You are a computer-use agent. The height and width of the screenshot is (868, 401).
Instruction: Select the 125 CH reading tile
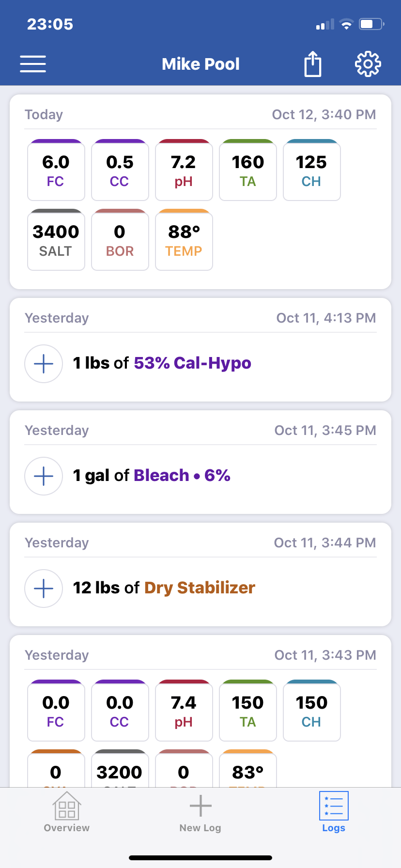[312, 170]
